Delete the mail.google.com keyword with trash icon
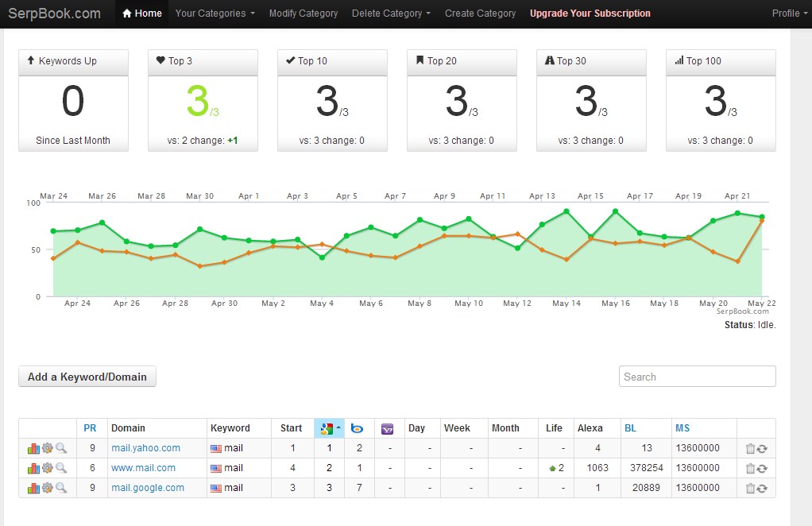Screen dimensions: 812x526 click(750, 488)
